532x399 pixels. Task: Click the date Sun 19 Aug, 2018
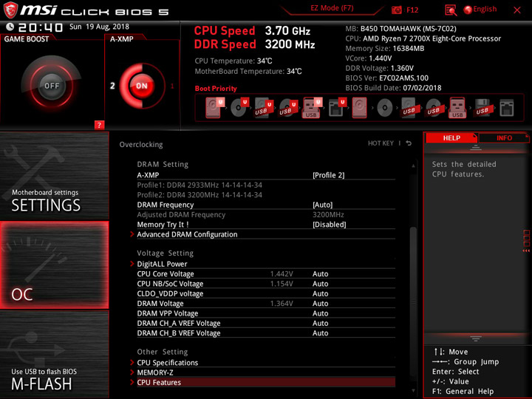pos(100,27)
